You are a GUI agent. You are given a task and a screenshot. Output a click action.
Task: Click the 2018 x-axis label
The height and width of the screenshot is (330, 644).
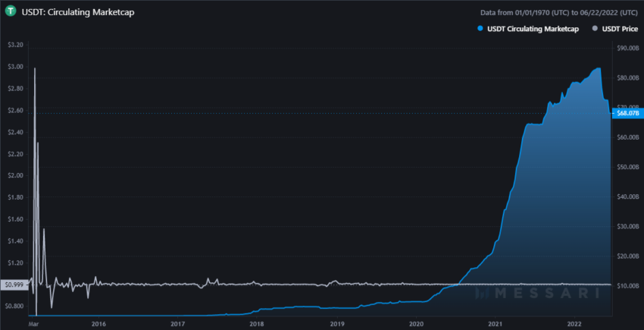click(x=257, y=324)
